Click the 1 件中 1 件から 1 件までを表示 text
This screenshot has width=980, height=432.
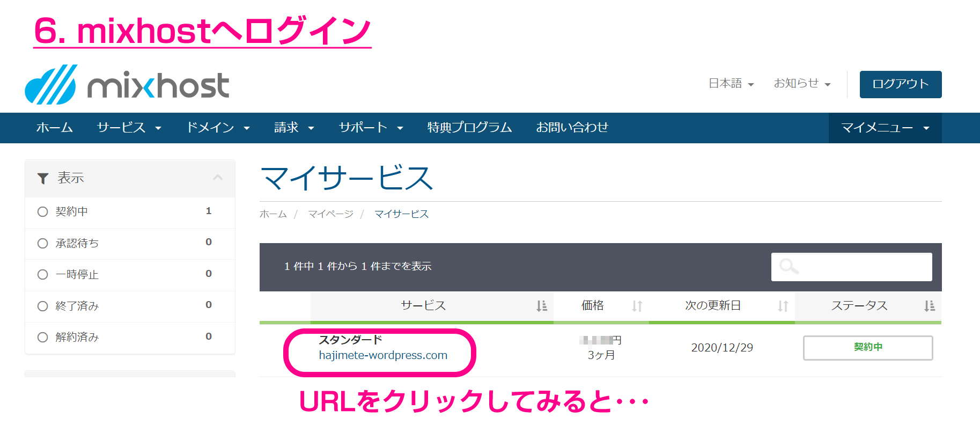pos(358,266)
